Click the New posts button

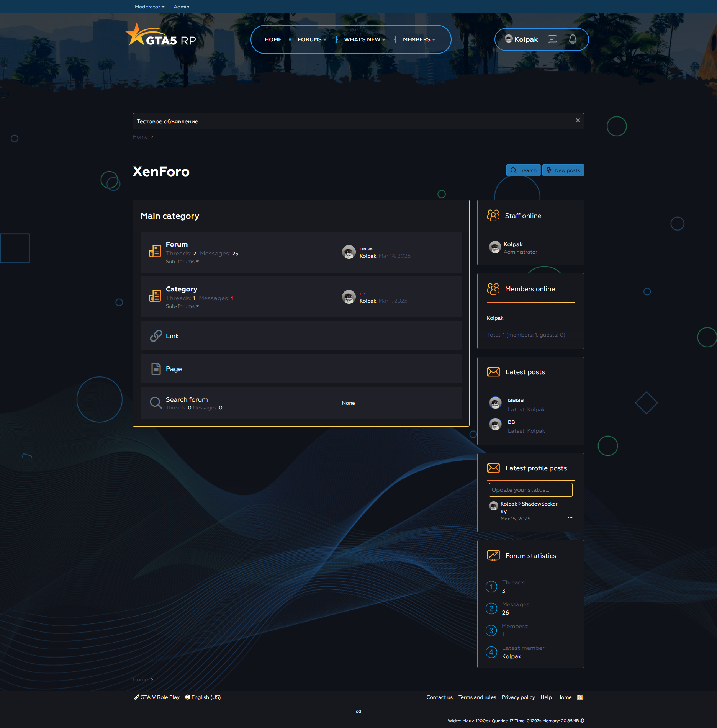(x=563, y=170)
